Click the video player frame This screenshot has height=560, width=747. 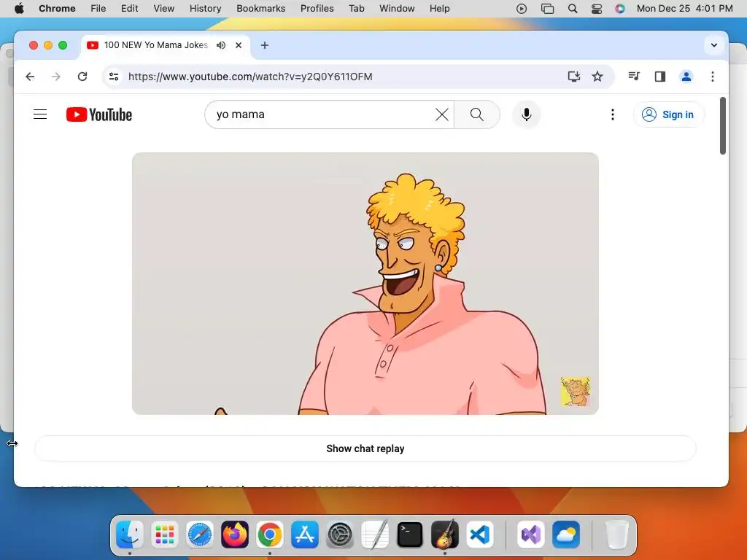click(365, 284)
